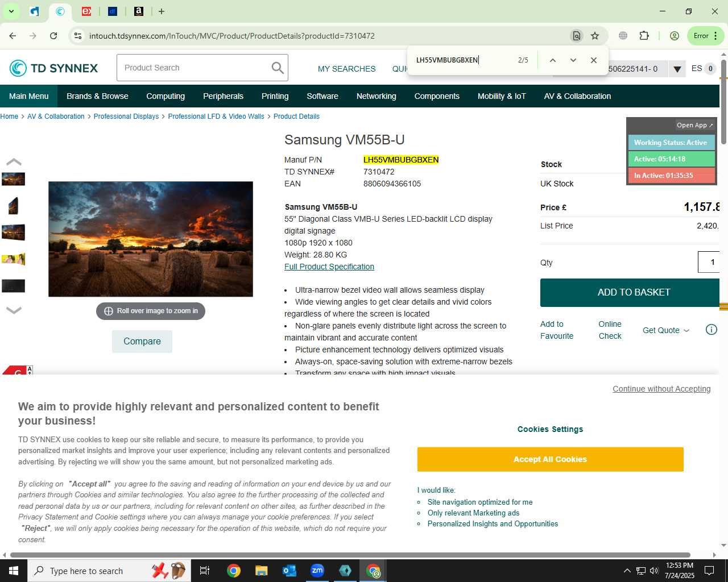
Task: Click Online Check link
Action: tap(610, 330)
